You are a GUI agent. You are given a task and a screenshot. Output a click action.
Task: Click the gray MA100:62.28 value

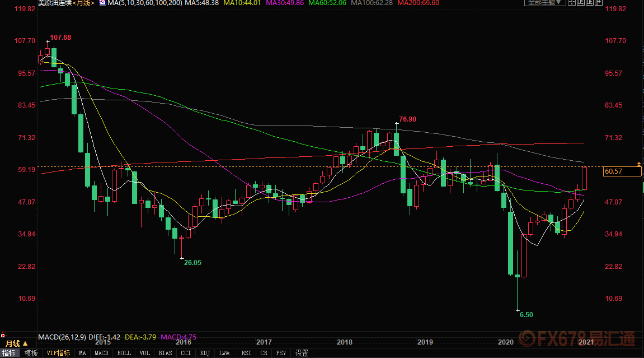point(372,3)
